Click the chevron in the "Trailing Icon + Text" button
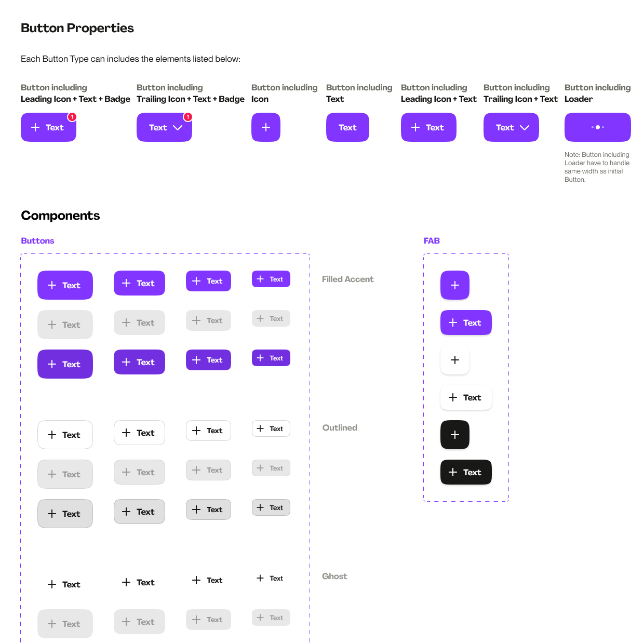The height and width of the screenshot is (644, 644). [525, 127]
